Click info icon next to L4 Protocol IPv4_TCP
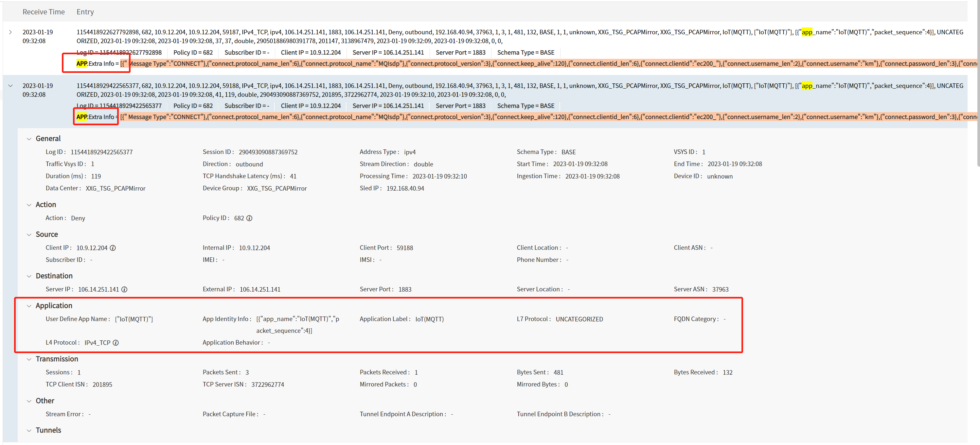Image resolution: width=980 pixels, height=445 pixels. (116, 343)
